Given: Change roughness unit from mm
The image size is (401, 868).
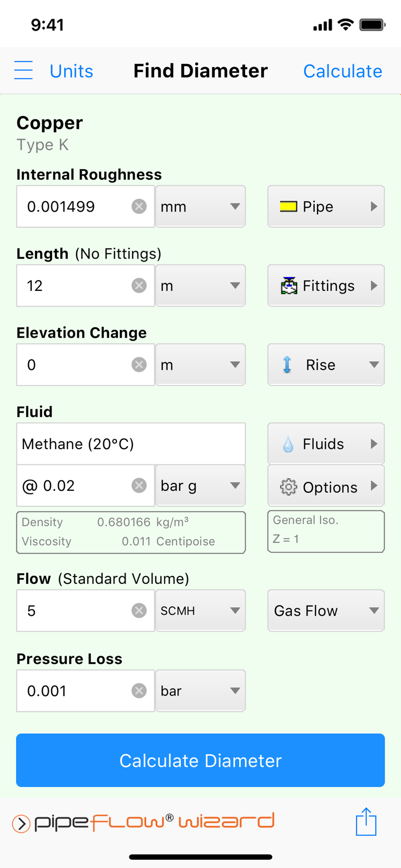Looking at the screenshot, I should point(200,206).
